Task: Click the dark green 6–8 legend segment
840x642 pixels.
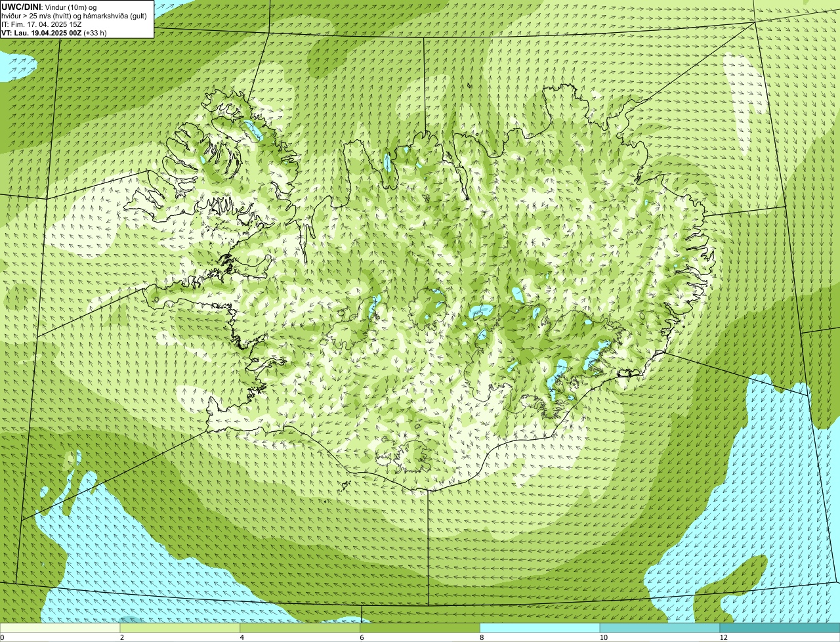Action: click(x=420, y=628)
